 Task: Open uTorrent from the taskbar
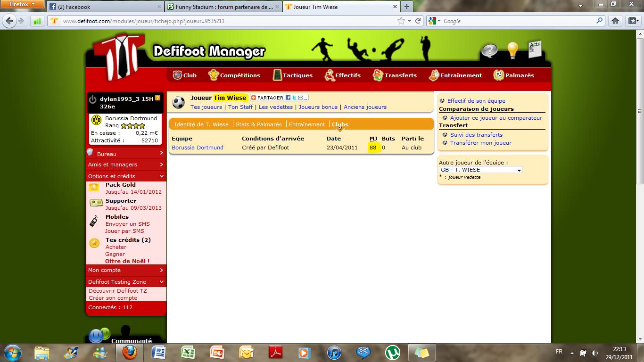[x=393, y=352]
